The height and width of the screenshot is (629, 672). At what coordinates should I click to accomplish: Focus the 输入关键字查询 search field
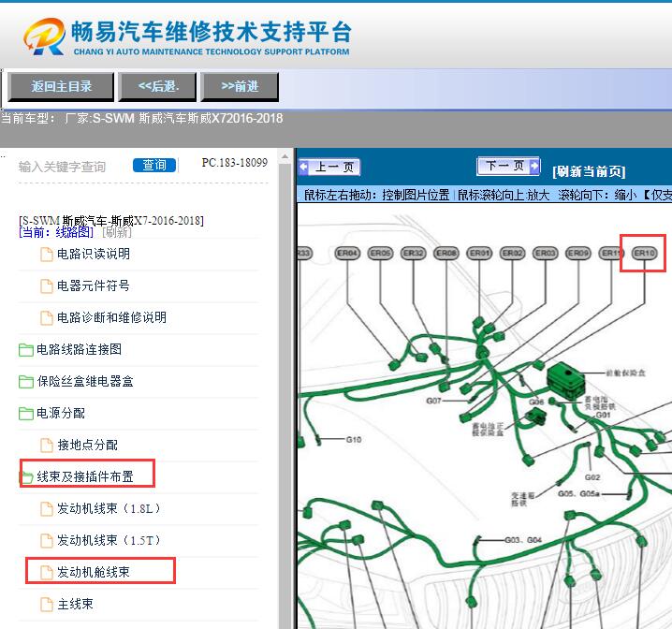(62, 167)
